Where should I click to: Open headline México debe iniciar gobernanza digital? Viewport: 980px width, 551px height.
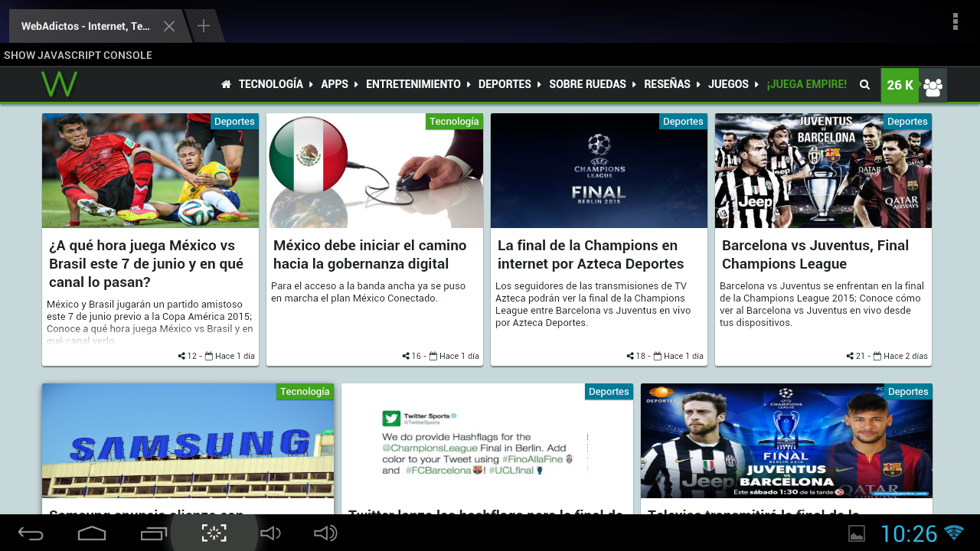pyautogui.click(x=370, y=255)
